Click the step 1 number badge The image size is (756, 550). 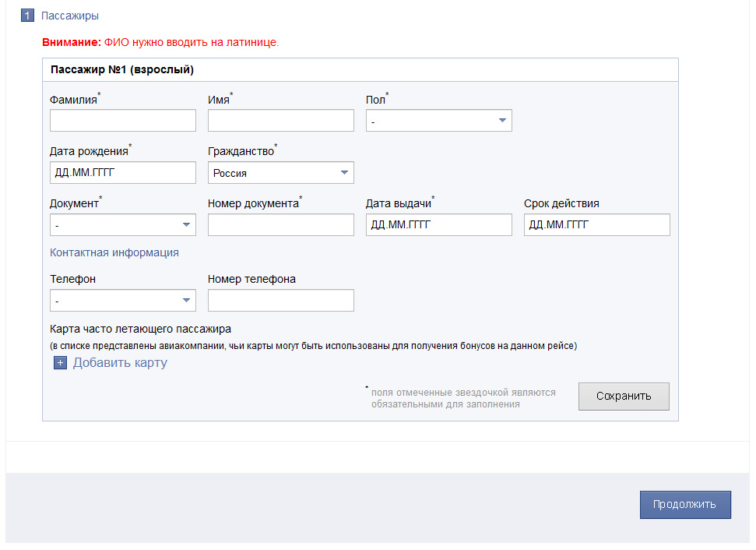(27, 16)
